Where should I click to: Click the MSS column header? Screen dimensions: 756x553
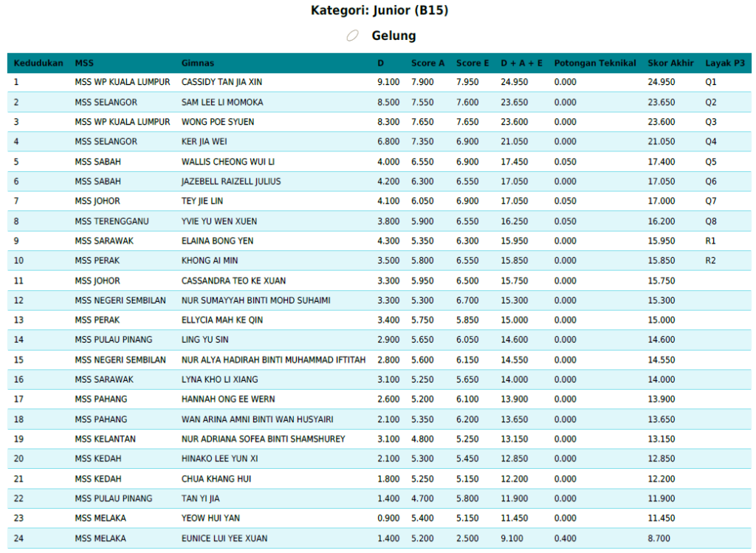pyautogui.click(x=84, y=63)
